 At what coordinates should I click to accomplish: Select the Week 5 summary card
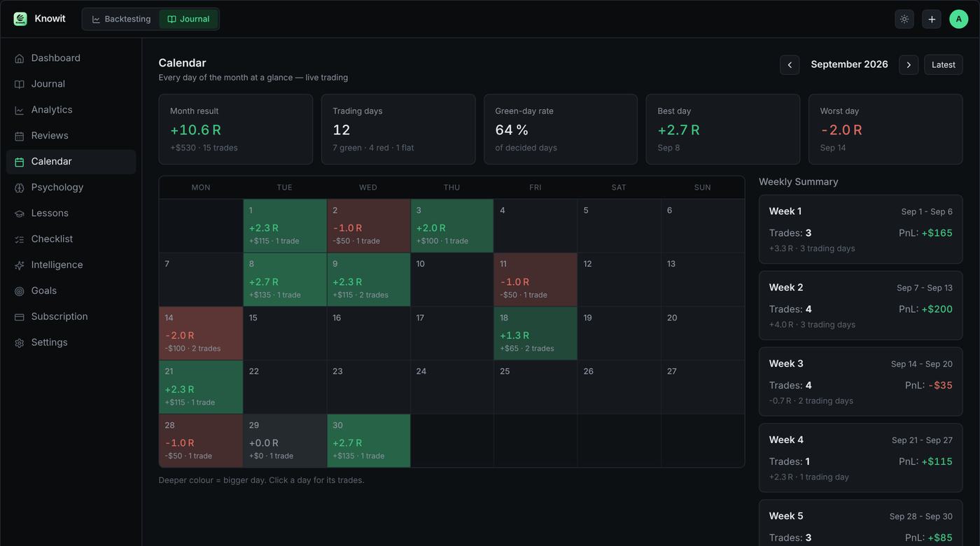pos(861,524)
